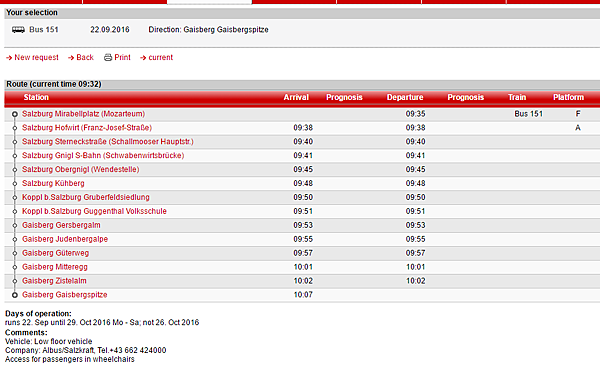Open the New request link
The height and width of the screenshot is (365, 600).
tap(36, 57)
